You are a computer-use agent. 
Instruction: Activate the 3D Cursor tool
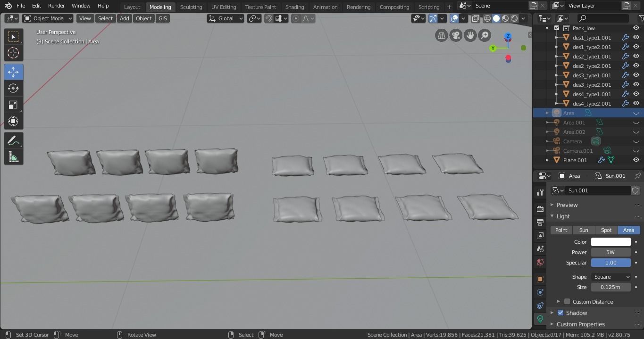13,53
